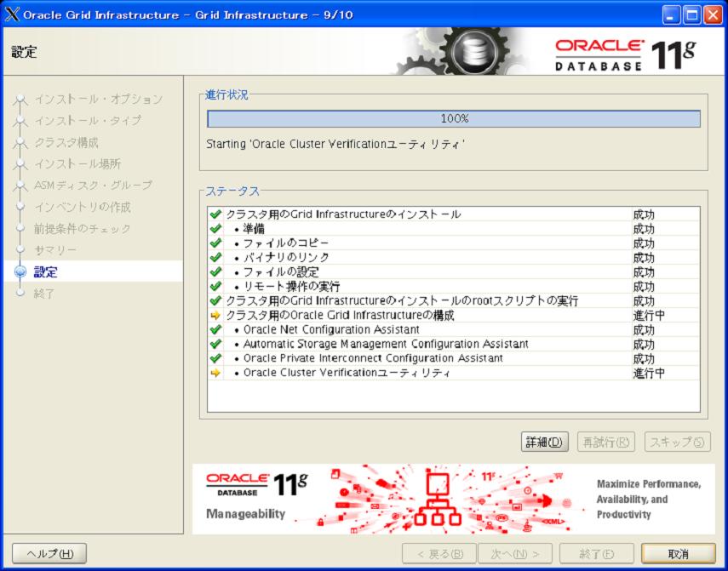Click checkmark beside Oracle Net Configuration Assistant
The width and height of the screenshot is (728, 571).
point(215,329)
